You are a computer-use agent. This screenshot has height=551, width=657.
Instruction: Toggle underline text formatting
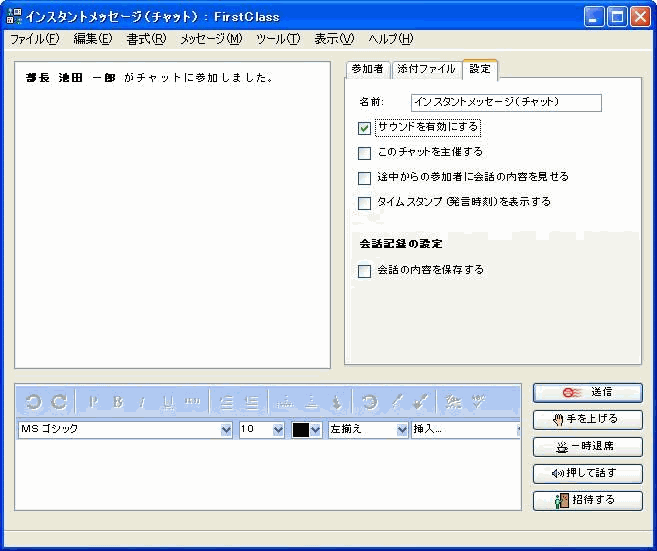(x=167, y=402)
